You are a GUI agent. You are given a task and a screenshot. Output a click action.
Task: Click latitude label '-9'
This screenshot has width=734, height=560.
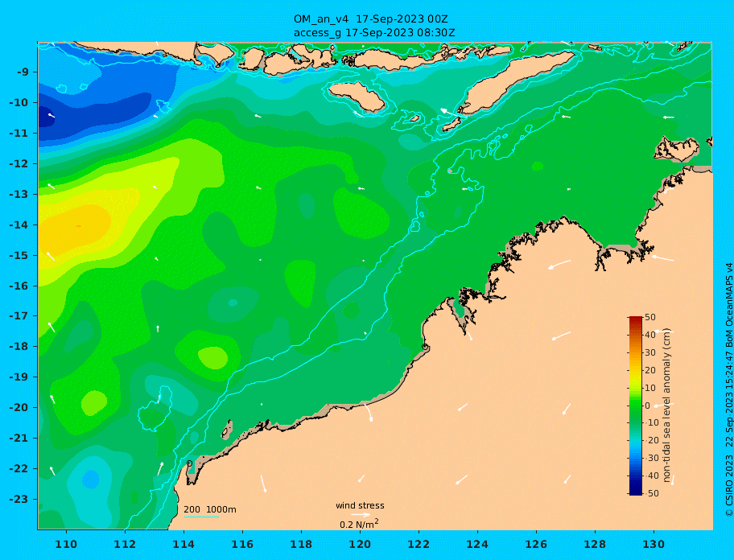pyautogui.click(x=23, y=72)
